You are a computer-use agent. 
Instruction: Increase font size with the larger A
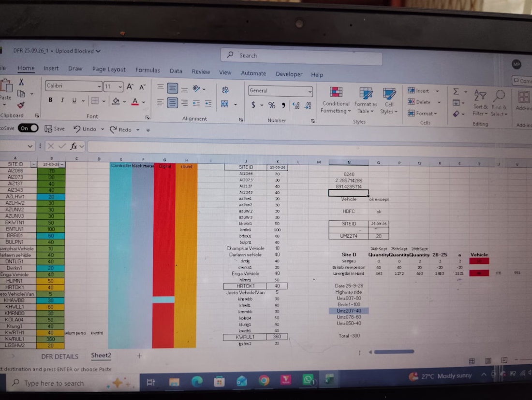pos(130,87)
